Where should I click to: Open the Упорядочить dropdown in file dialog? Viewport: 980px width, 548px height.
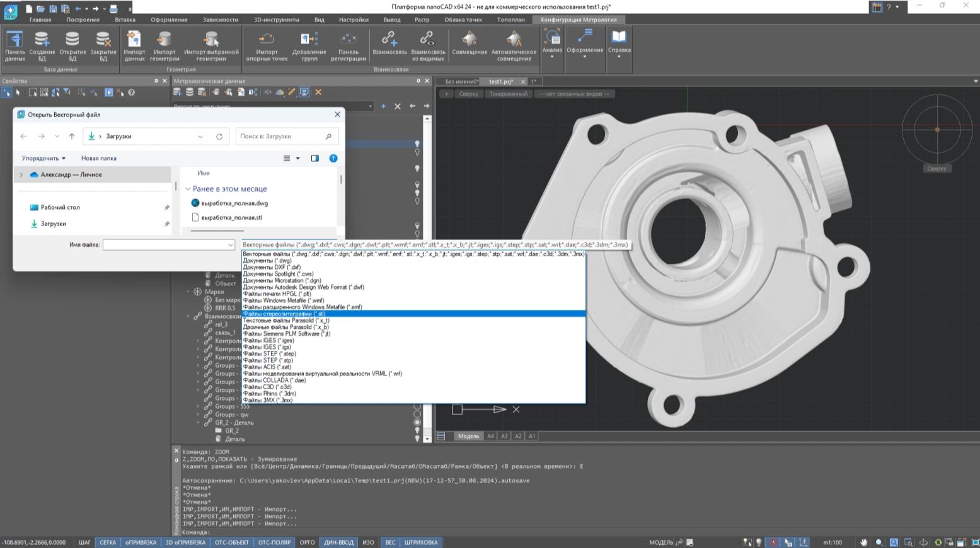coord(43,158)
